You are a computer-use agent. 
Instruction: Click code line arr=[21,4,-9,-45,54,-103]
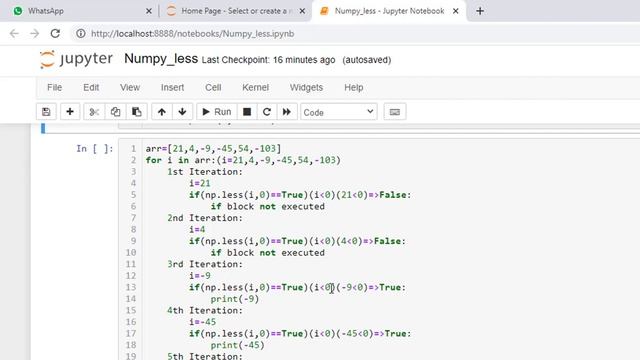click(x=213, y=149)
